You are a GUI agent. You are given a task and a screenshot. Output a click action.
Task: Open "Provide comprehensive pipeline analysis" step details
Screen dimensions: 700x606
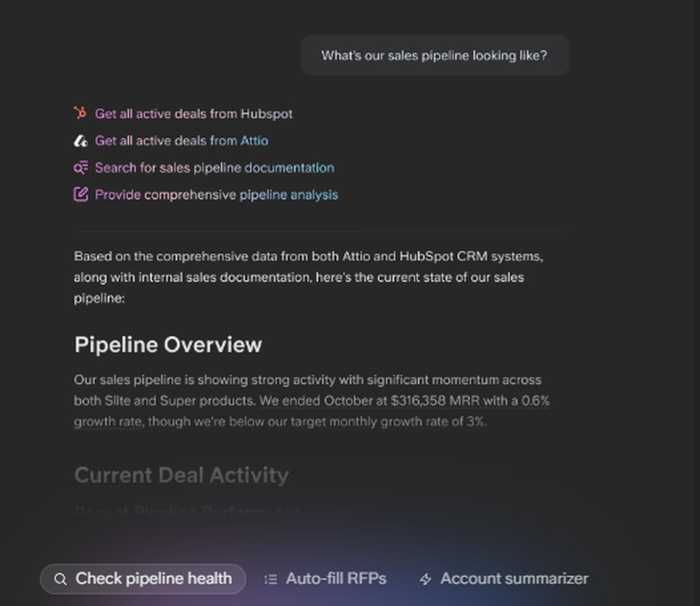pos(216,195)
